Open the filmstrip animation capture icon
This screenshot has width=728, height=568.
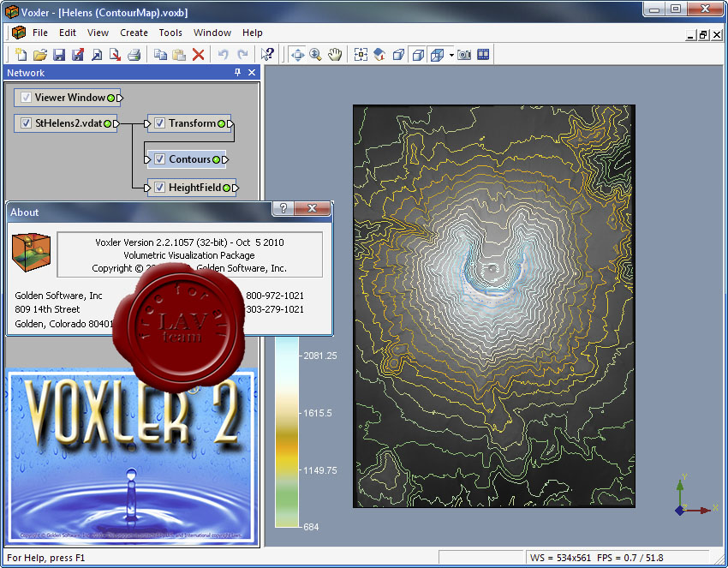pyautogui.click(x=483, y=55)
